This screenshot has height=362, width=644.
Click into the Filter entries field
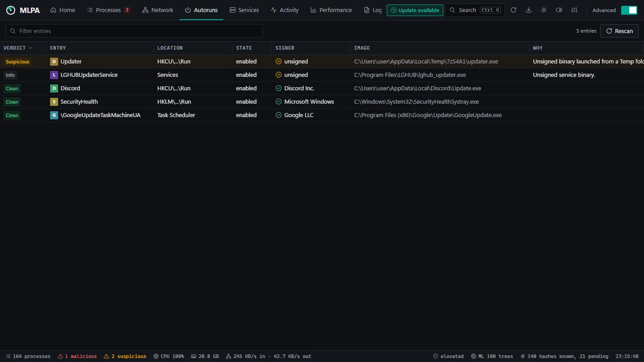coord(134,31)
